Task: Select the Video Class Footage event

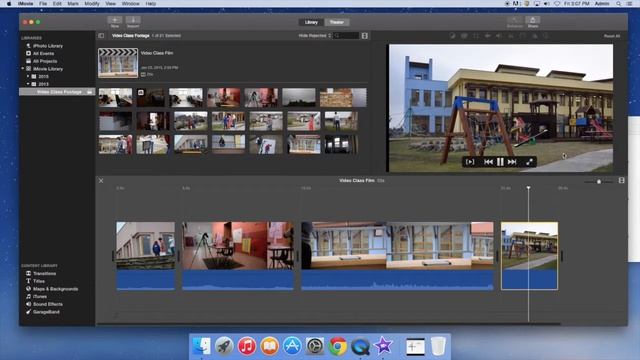Action: pos(57,92)
